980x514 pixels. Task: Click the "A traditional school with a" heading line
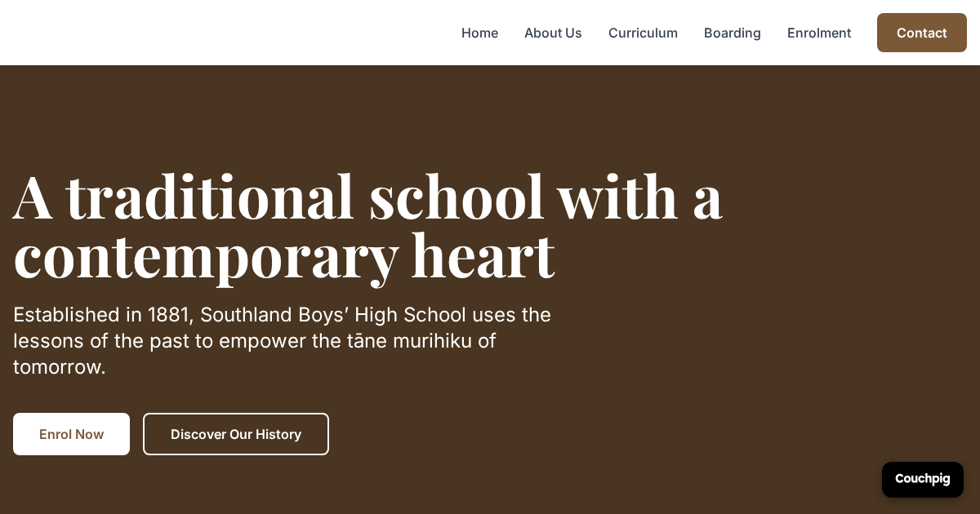[x=367, y=197]
